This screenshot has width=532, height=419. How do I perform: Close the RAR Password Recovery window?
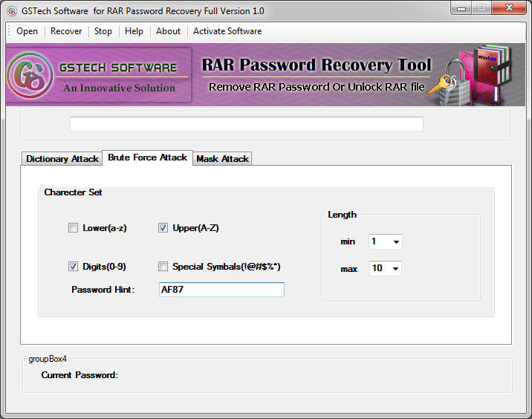click(509, 8)
